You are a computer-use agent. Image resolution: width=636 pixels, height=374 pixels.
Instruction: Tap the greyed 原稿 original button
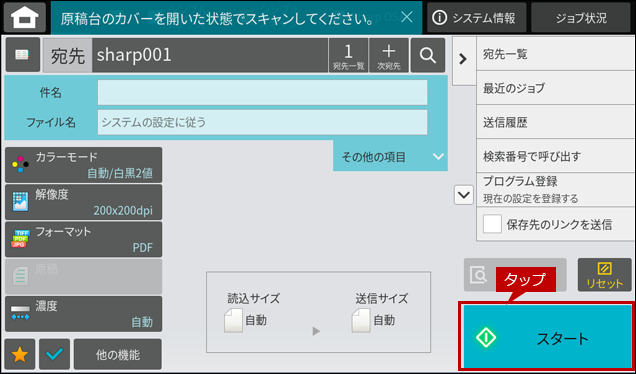coord(84,276)
